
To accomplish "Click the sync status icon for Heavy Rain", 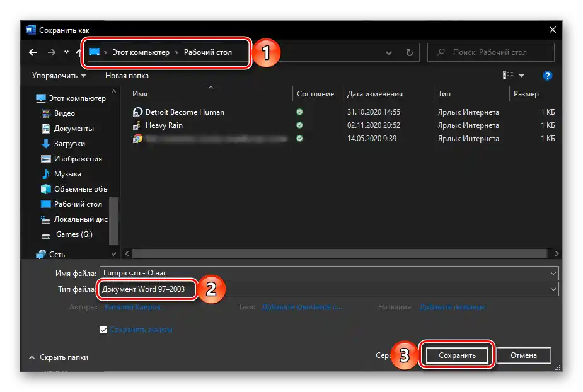I will tap(299, 125).
